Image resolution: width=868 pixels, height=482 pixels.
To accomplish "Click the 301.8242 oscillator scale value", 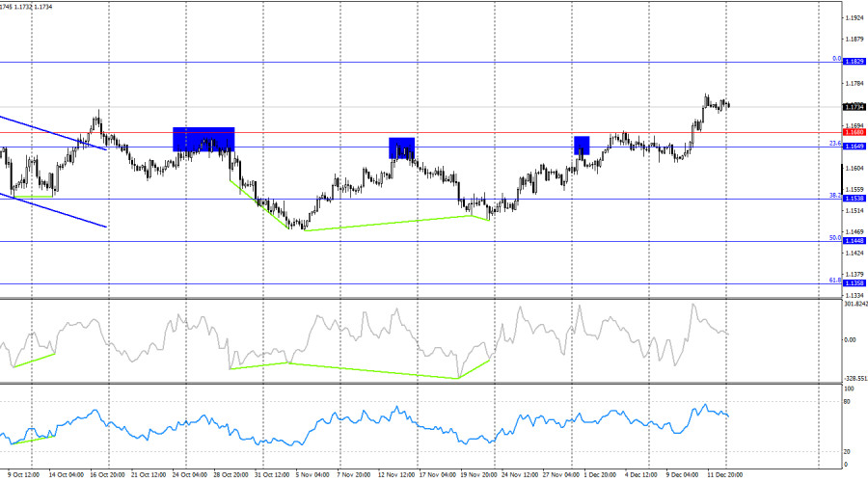I will tap(855, 304).
